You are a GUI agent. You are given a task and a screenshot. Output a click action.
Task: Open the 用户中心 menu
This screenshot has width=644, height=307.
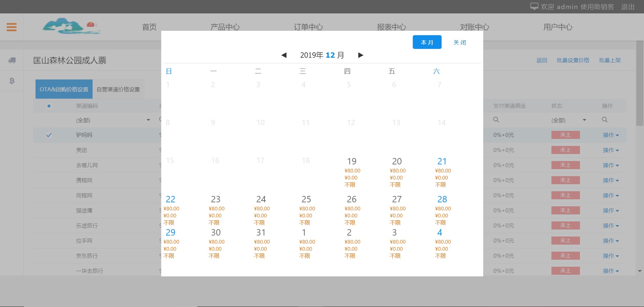[557, 27]
